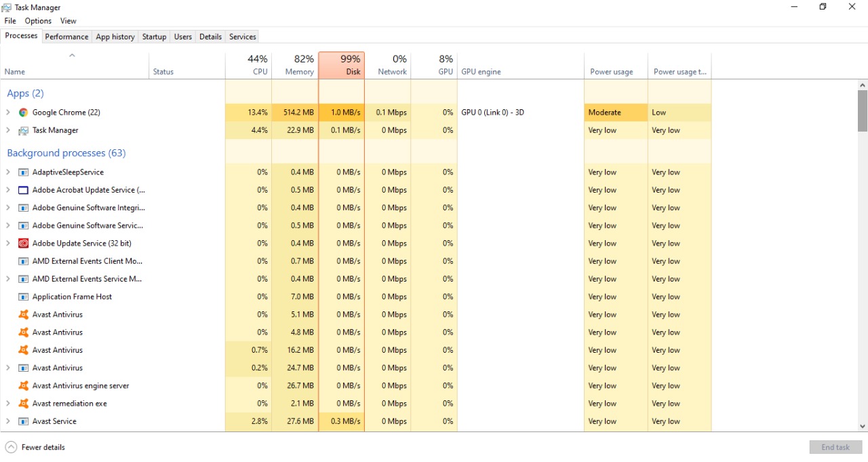Switch to the Performance tab
This screenshot has height=462, width=868.
pyautogui.click(x=66, y=37)
